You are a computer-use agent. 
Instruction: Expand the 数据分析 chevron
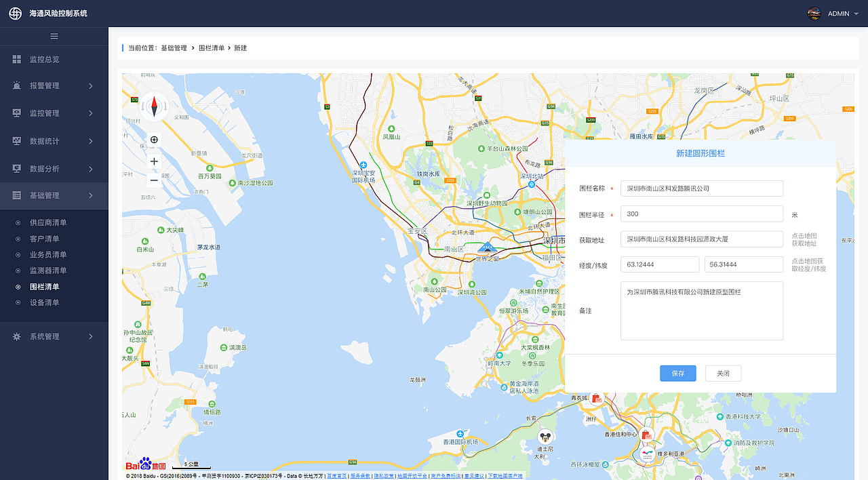91,169
